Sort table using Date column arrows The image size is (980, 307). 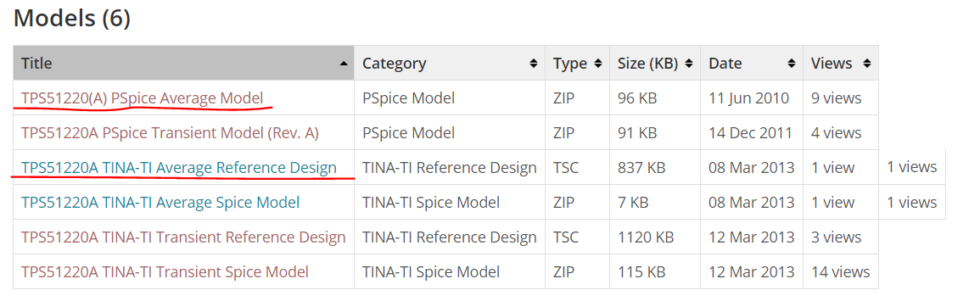pyautogui.click(x=792, y=63)
